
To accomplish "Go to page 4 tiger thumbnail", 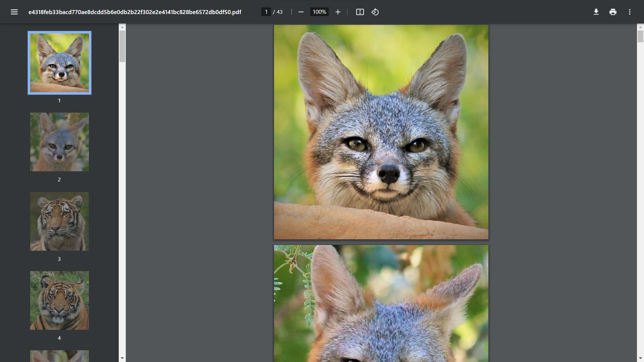I will point(59,300).
